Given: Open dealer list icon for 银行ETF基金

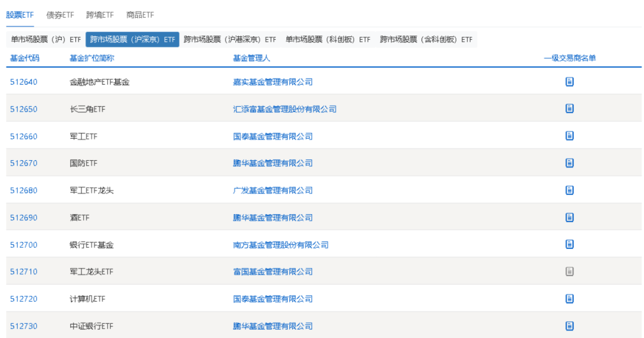Looking at the screenshot, I should pyautogui.click(x=569, y=244).
